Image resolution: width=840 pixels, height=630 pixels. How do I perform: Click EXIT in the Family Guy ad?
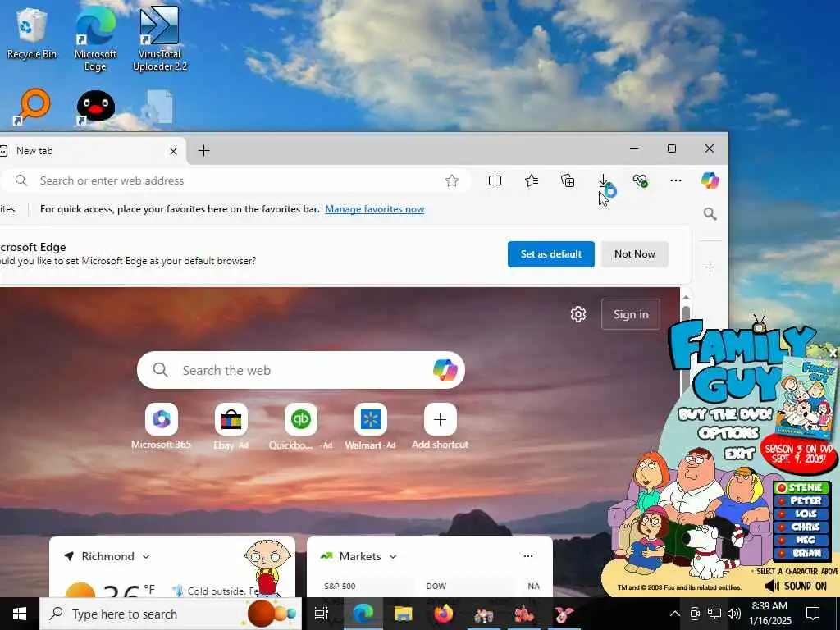tap(739, 454)
